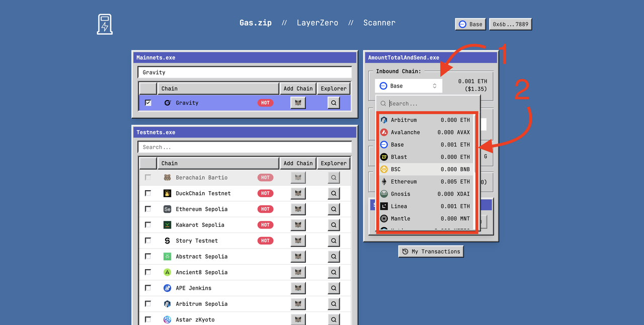This screenshot has height=325, width=644.
Task: Open the Base network selector in header
Action: point(470,24)
